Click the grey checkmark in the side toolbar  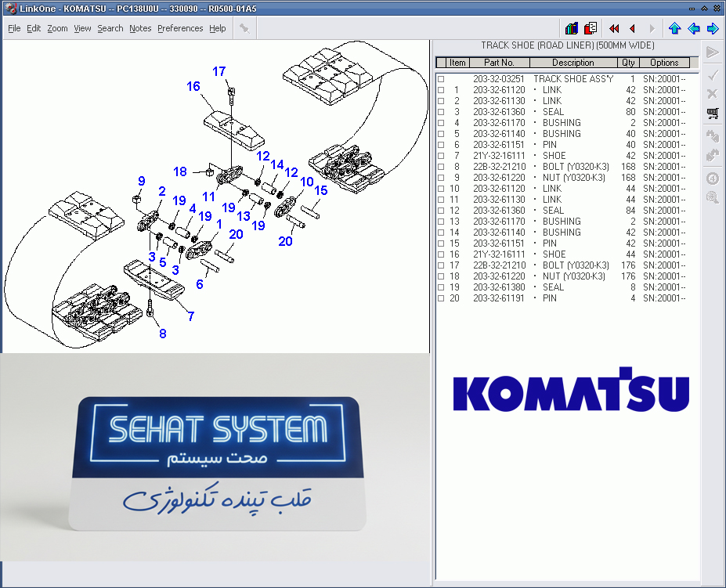tap(713, 74)
